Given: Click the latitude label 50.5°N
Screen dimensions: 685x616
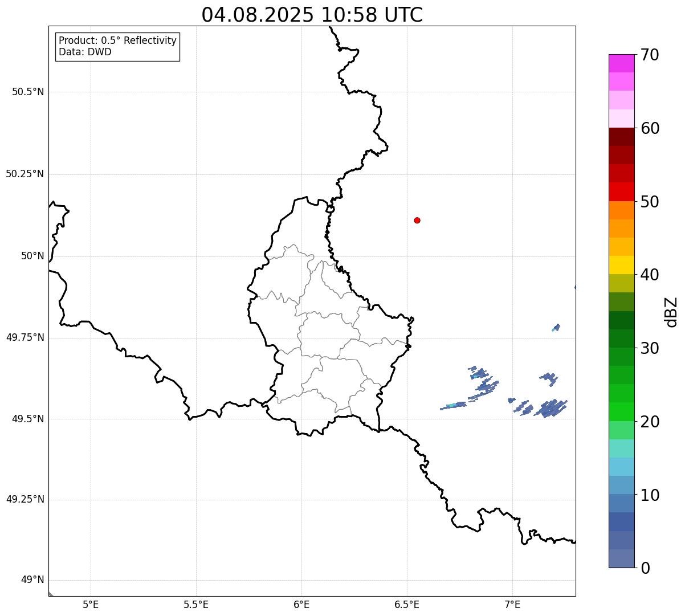Looking at the screenshot, I should click(x=28, y=92).
